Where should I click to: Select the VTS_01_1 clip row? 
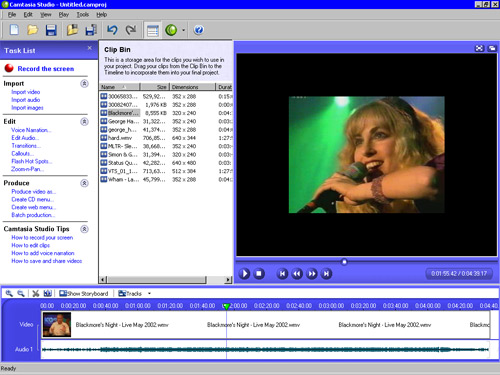click(166, 171)
